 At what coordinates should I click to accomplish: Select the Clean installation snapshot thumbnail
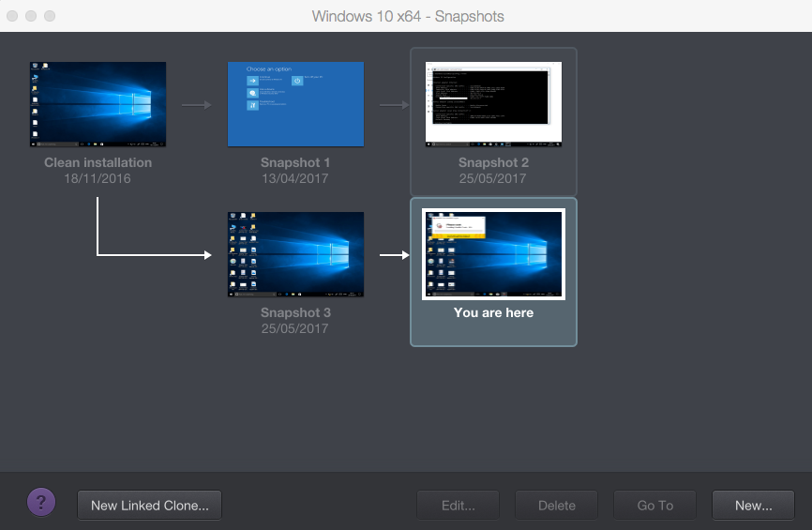(x=98, y=104)
